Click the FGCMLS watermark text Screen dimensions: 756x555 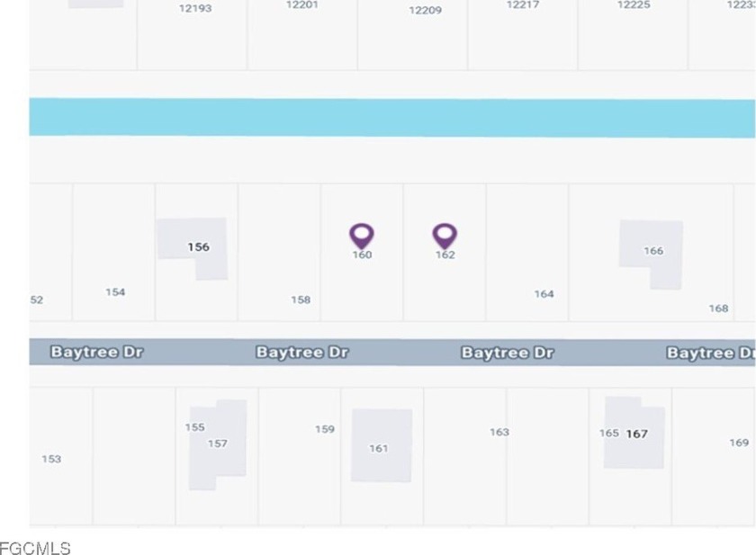click(35, 547)
